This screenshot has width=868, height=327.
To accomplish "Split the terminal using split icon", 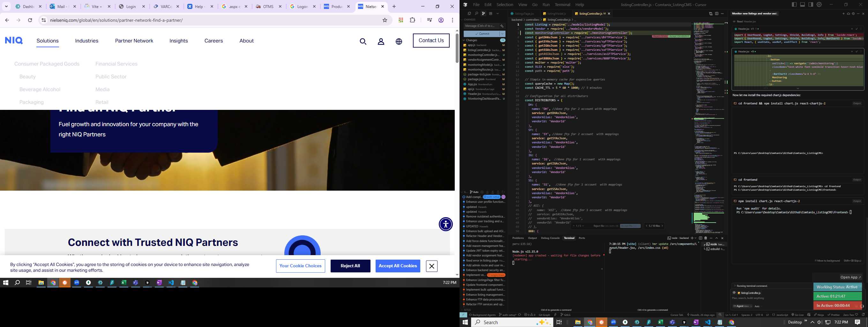I will 700,238.
